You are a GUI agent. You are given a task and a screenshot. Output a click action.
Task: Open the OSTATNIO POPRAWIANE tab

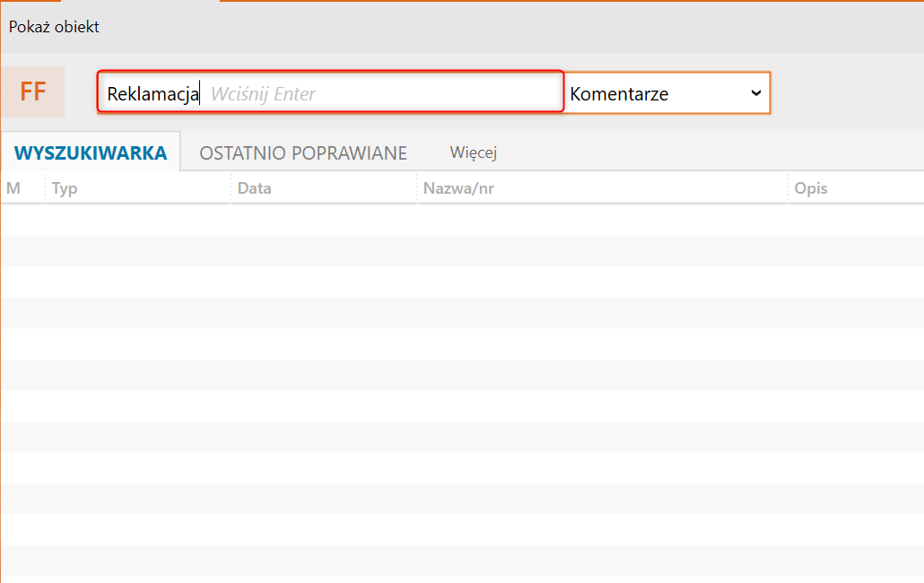click(303, 153)
